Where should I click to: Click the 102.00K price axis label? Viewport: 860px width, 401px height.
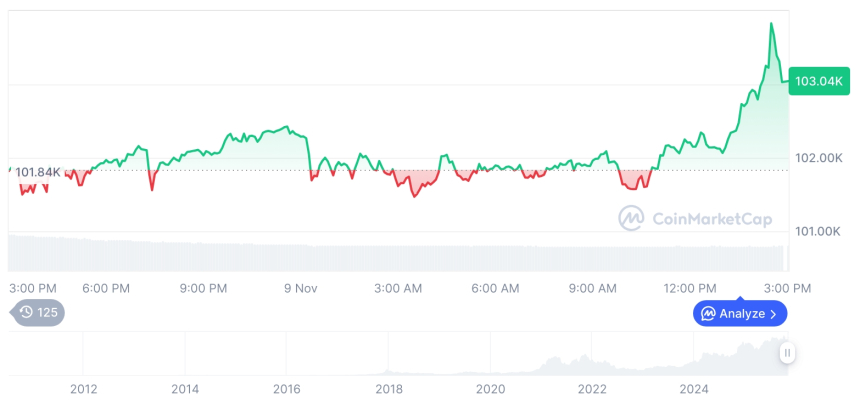click(x=820, y=158)
